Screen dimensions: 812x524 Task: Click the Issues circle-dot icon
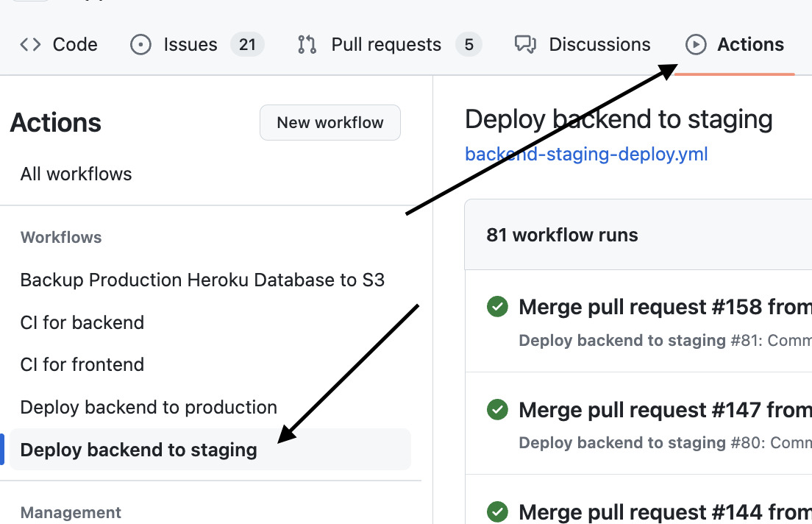pyautogui.click(x=140, y=44)
